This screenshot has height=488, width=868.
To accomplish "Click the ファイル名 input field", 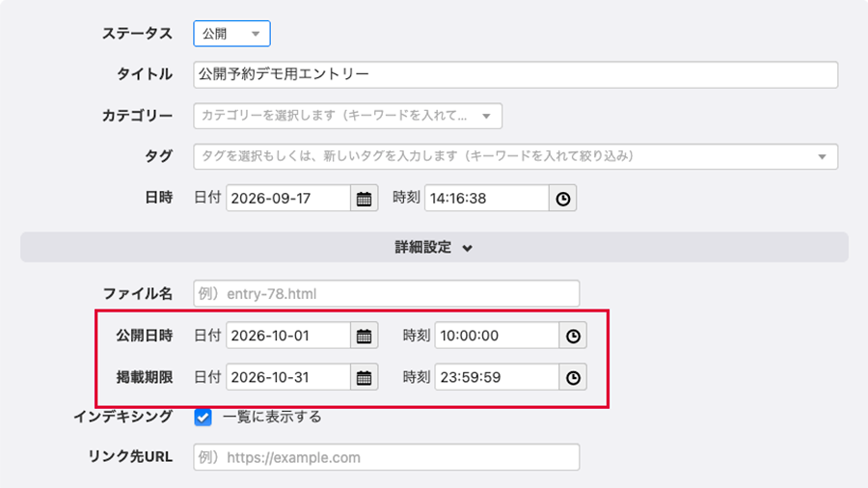I will point(387,293).
